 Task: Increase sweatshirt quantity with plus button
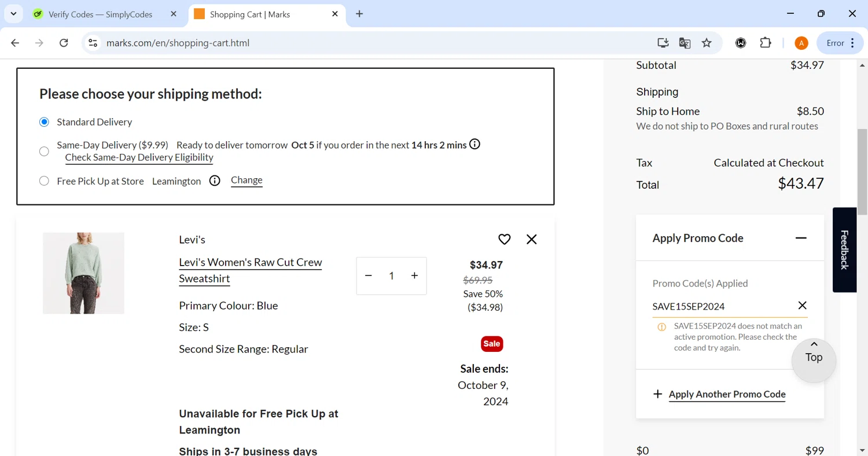pyautogui.click(x=414, y=275)
